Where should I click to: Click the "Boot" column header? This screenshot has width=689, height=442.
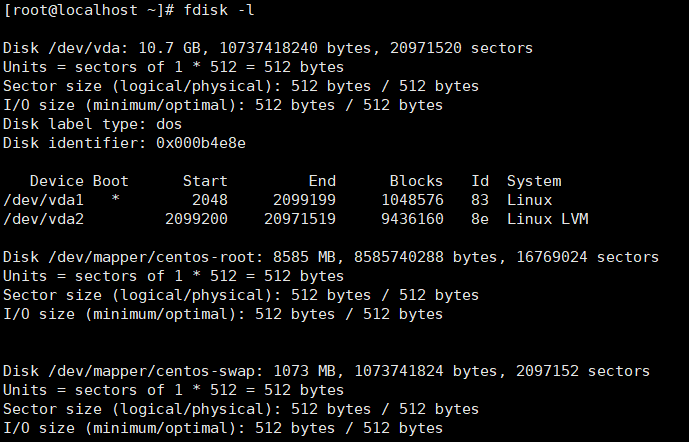click(x=111, y=181)
